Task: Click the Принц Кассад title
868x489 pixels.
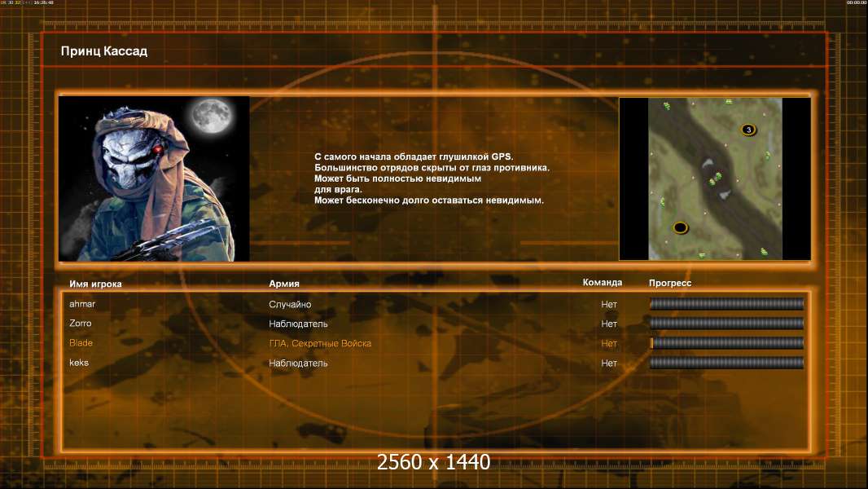Action: click(104, 51)
